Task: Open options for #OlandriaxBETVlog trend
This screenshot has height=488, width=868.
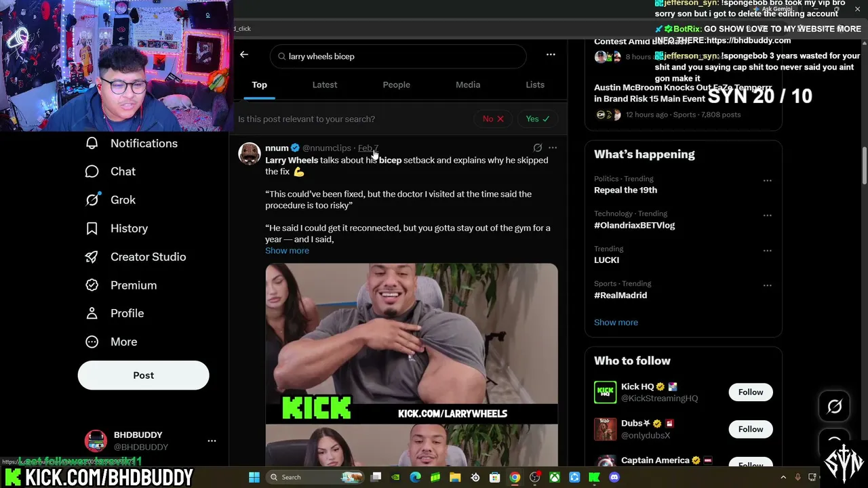Action: 768,216
